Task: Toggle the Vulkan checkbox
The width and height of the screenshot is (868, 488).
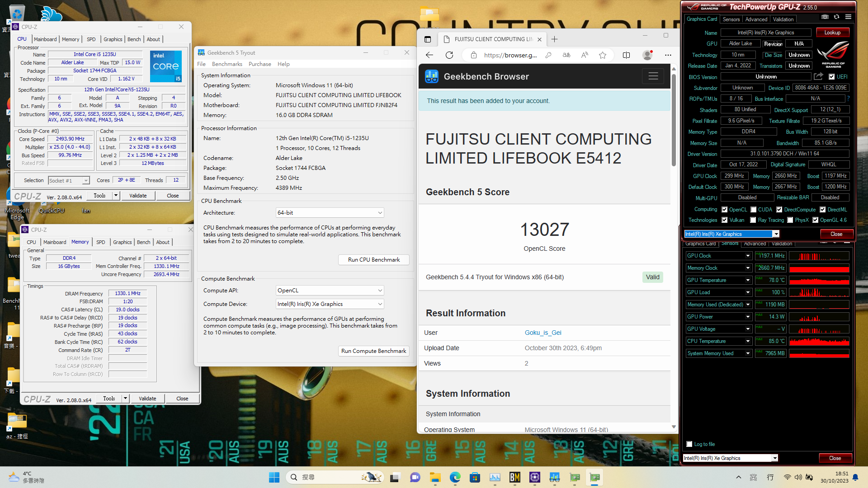Action: click(x=725, y=220)
